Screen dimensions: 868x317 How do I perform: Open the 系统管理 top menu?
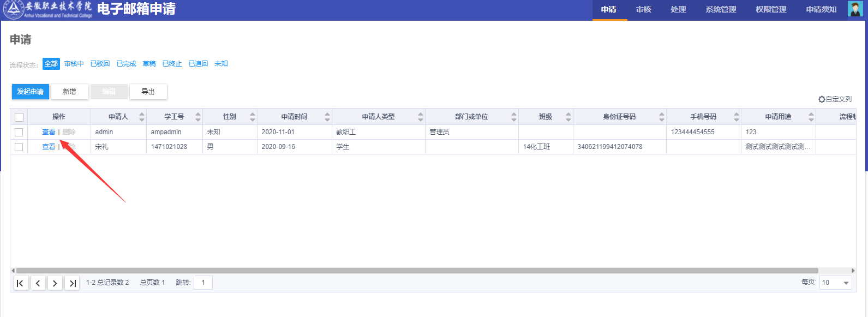pos(721,10)
